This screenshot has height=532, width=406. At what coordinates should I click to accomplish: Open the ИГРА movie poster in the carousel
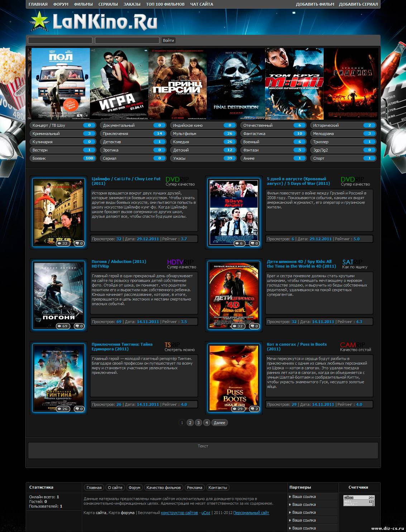pyautogui.click(x=119, y=83)
